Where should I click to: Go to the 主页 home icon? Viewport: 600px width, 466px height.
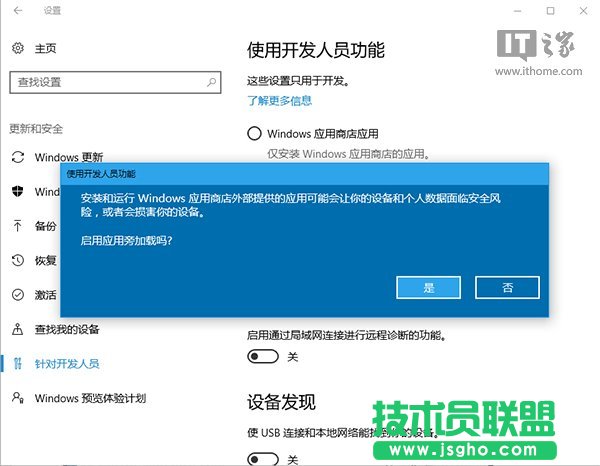click(x=18, y=48)
